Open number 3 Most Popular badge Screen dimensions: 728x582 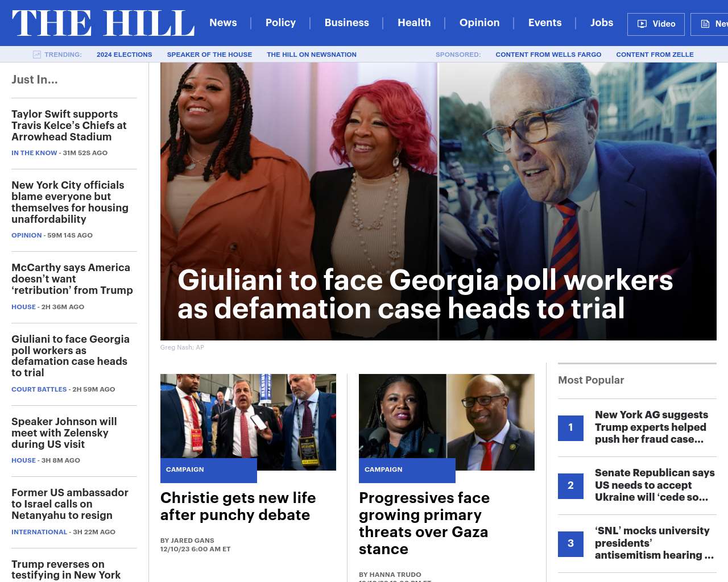570,544
